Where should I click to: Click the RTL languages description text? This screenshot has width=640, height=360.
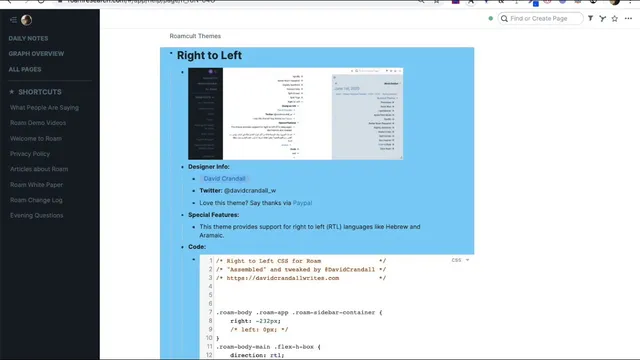[x=310, y=231]
